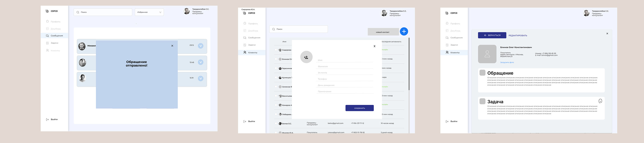Click Михаил's avatar in message list
644x143 pixels.
pyautogui.click(x=82, y=46)
